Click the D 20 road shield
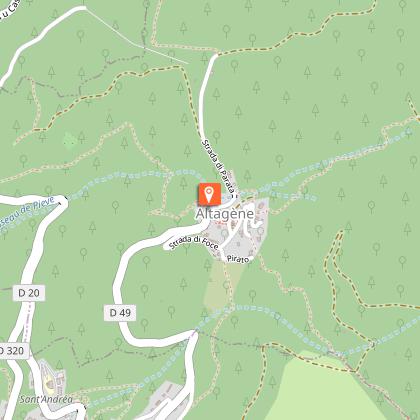The image size is (420, 420). tap(29, 293)
